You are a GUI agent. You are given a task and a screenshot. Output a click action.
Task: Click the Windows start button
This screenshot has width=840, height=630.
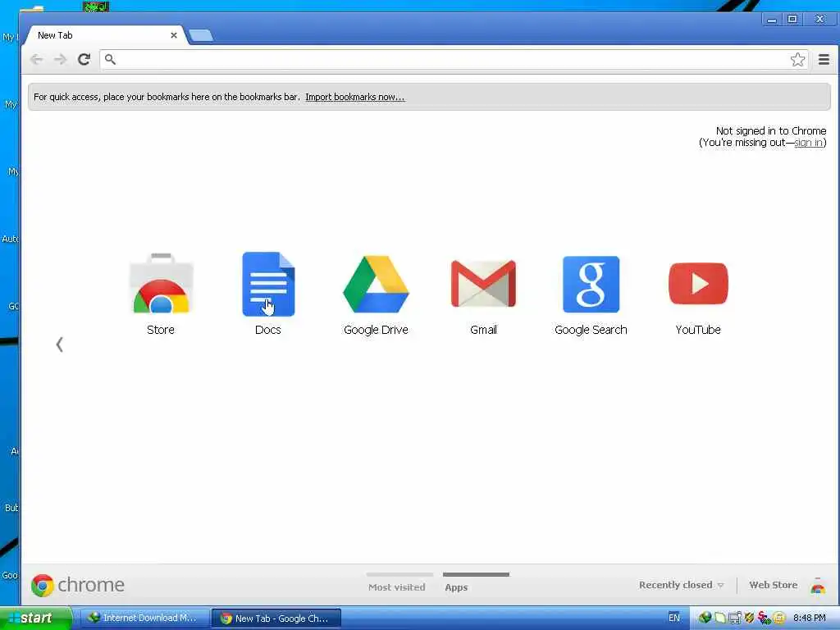click(34, 619)
